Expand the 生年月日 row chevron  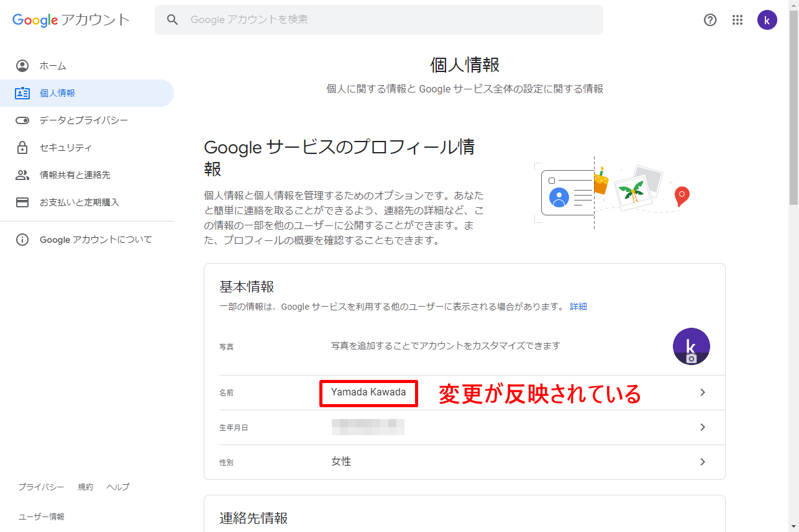(703, 427)
